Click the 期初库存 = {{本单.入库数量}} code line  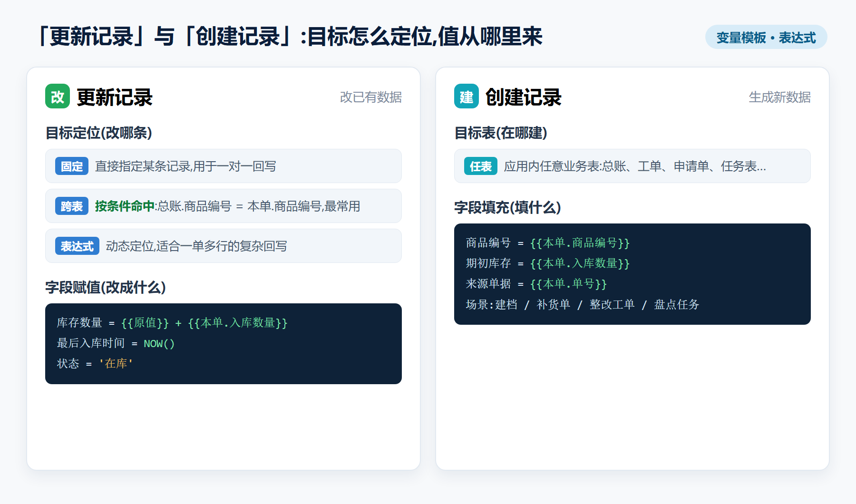pyautogui.click(x=548, y=263)
